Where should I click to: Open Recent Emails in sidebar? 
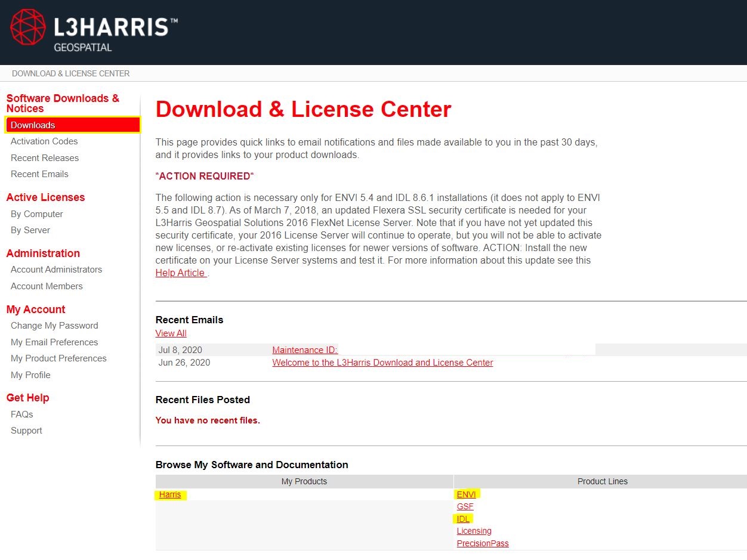pyautogui.click(x=39, y=174)
